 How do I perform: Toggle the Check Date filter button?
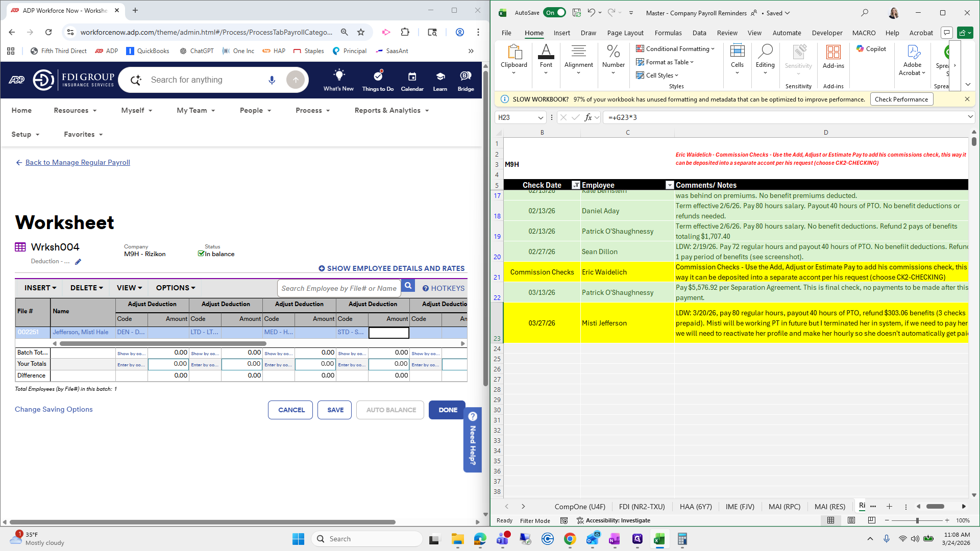point(576,185)
